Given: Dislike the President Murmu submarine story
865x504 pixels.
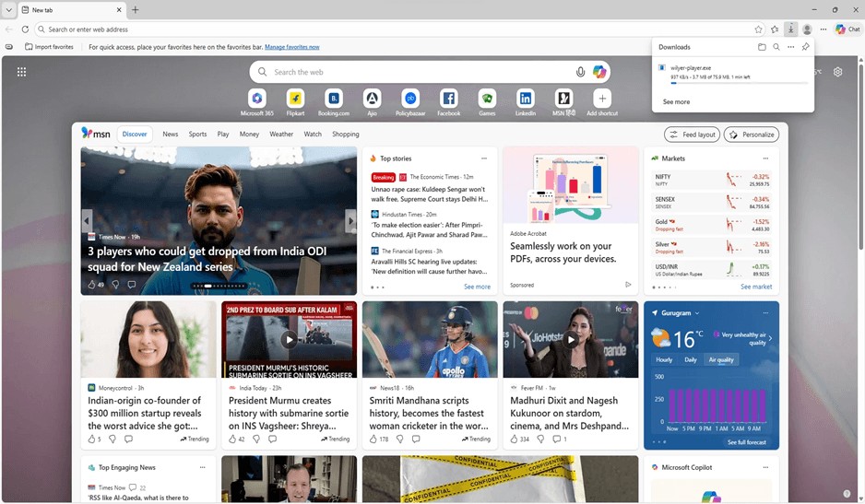Looking at the screenshot, I should point(256,439).
